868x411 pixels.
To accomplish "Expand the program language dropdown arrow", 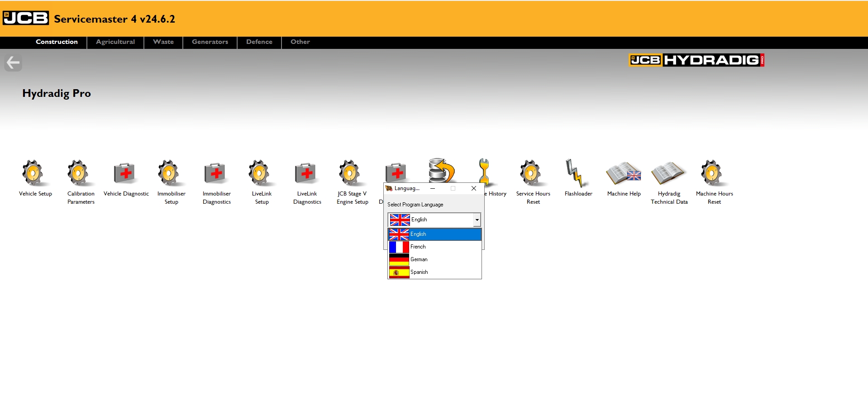I will pyautogui.click(x=477, y=220).
